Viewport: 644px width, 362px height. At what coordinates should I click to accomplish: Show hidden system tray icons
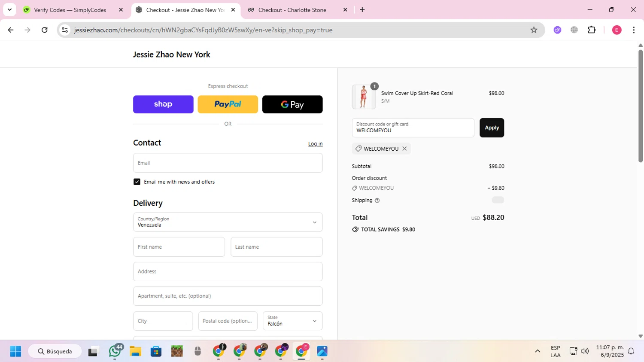point(538,351)
